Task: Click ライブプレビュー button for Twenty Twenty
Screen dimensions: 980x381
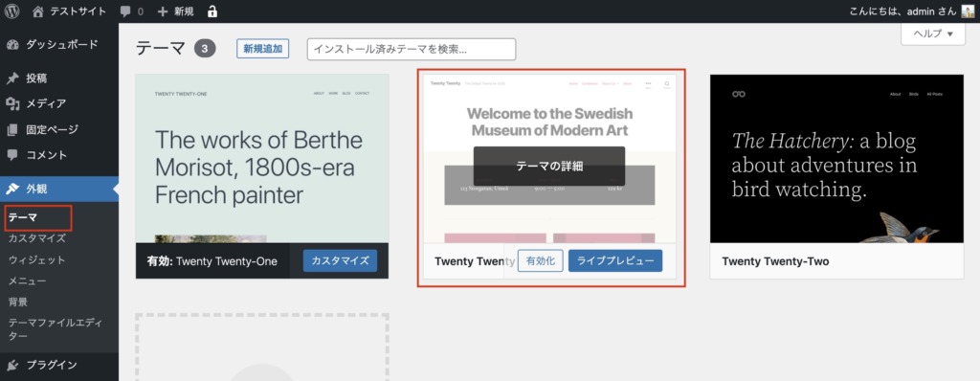Action: 615,261
